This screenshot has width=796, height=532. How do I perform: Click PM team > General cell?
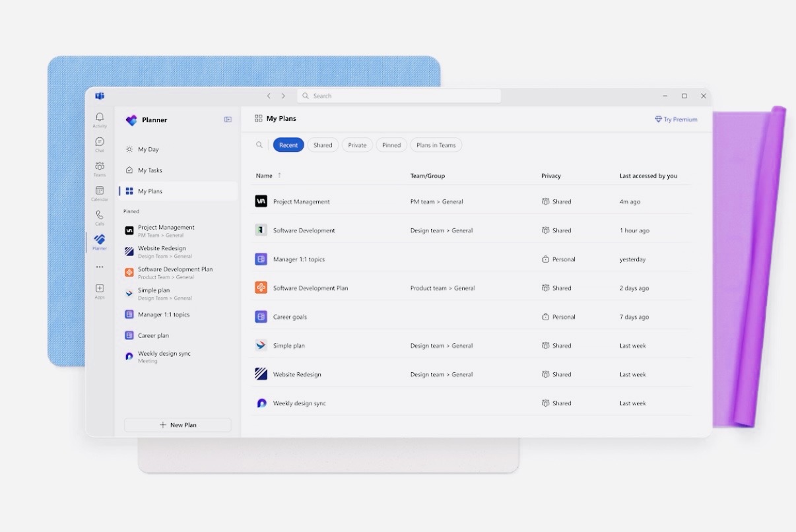[437, 202]
